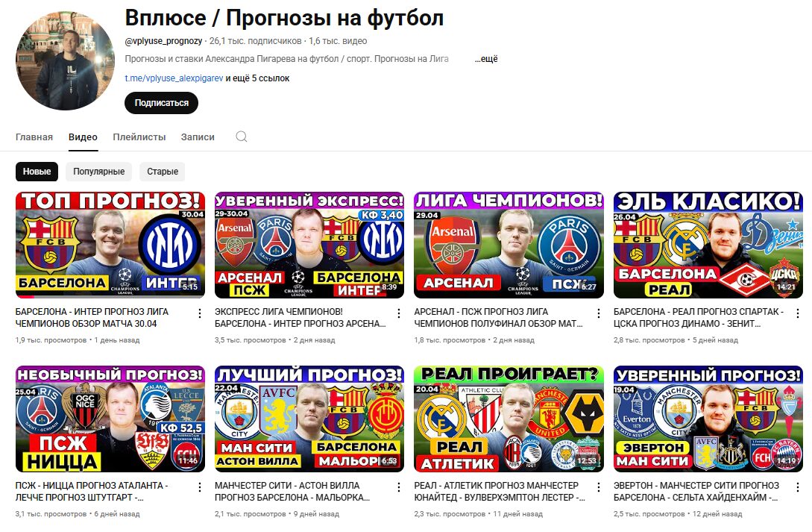Viewport: 812px width, 532px height.
Task: Open options menu for Манчестер Сити - Астон Вилла video
Action: (x=399, y=487)
